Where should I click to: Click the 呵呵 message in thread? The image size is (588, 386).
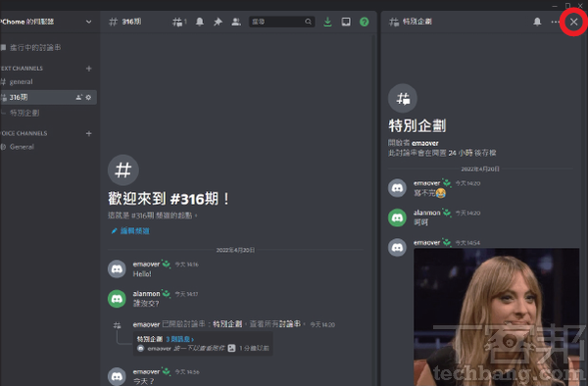[420, 222]
